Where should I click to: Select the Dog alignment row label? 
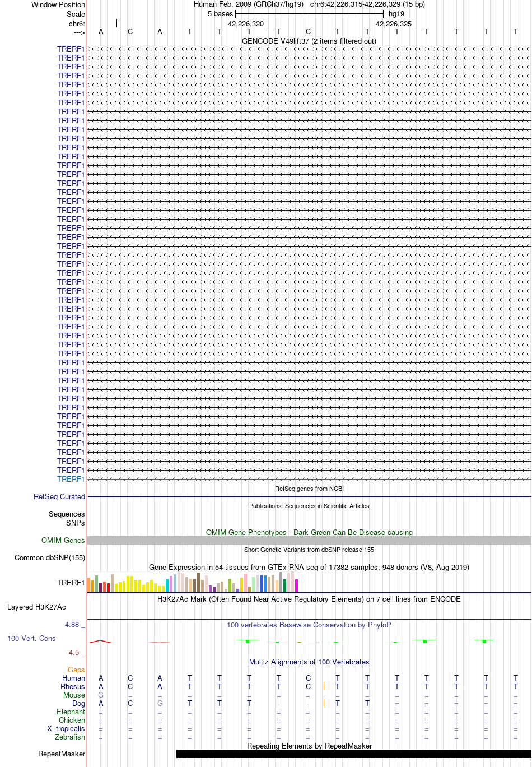(x=79, y=703)
